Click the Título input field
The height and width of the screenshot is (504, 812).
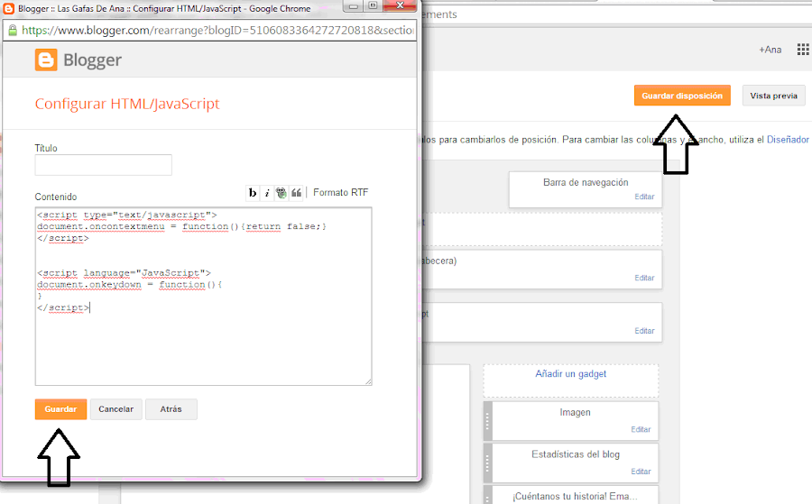pyautogui.click(x=103, y=165)
